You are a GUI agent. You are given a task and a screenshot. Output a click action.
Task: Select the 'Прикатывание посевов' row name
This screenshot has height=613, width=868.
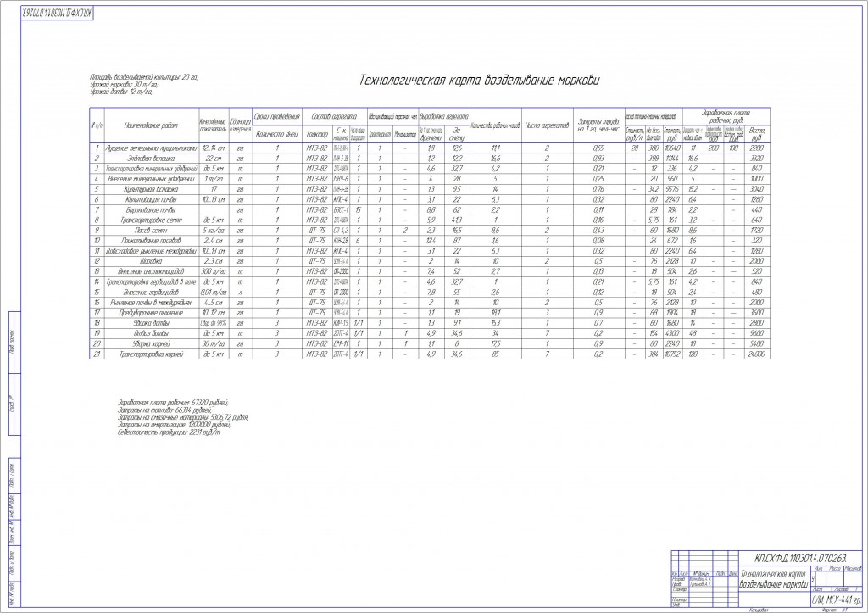click(x=151, y=241)
